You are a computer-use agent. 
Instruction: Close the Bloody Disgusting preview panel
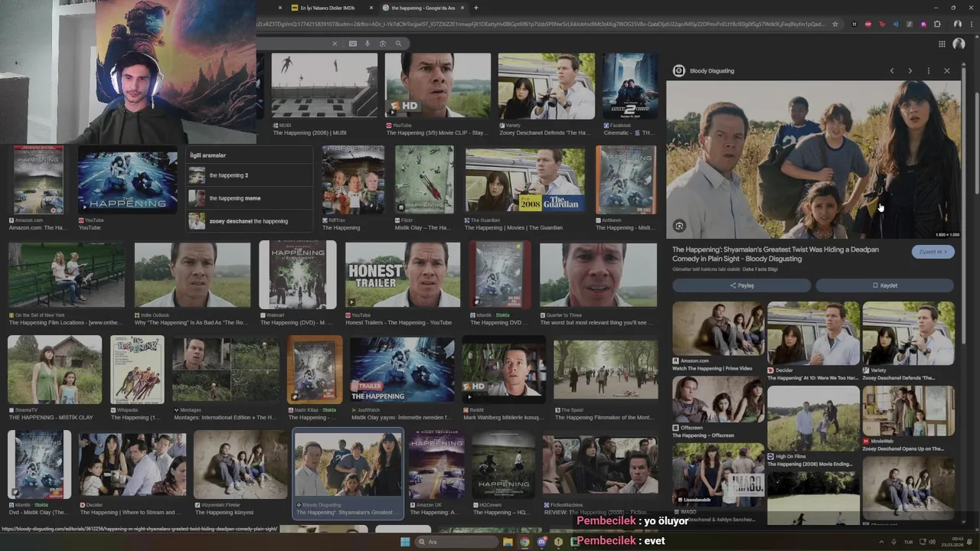point(946,70)
